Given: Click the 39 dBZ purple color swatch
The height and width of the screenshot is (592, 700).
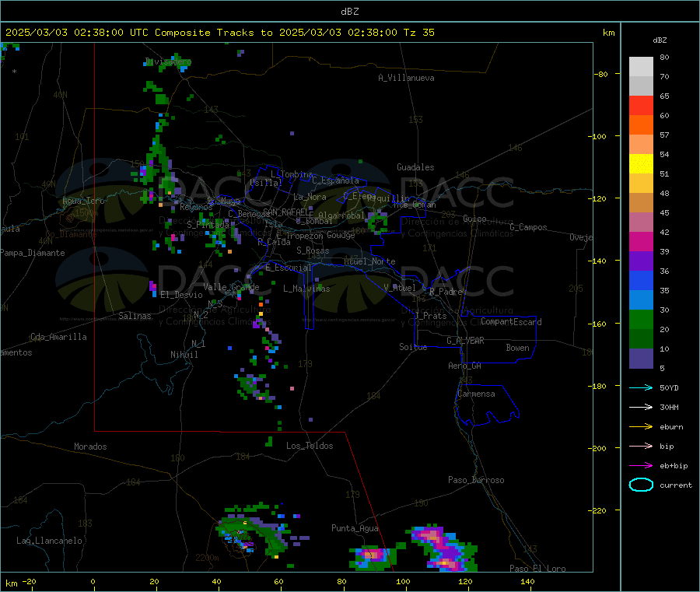Looking at the screenshot, I should [641, 261].
